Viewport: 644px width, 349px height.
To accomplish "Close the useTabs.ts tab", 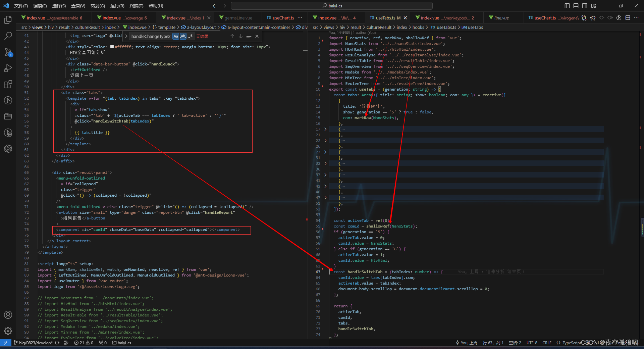I will (x=406, y=18).
